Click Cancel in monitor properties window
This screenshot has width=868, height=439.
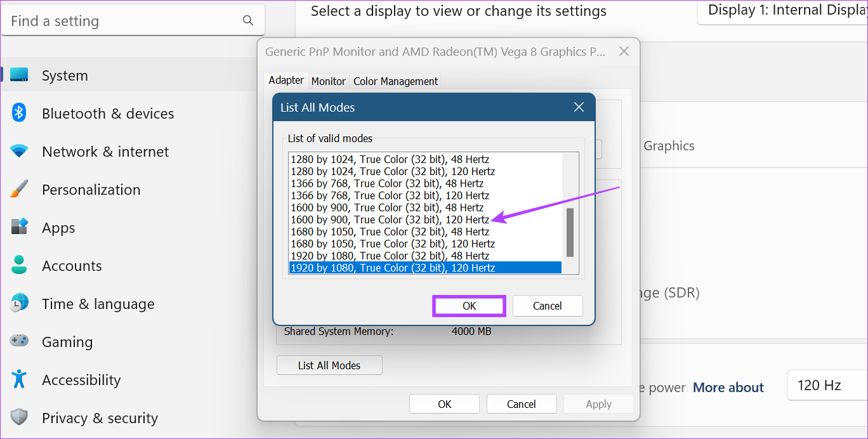pos(522,404)
